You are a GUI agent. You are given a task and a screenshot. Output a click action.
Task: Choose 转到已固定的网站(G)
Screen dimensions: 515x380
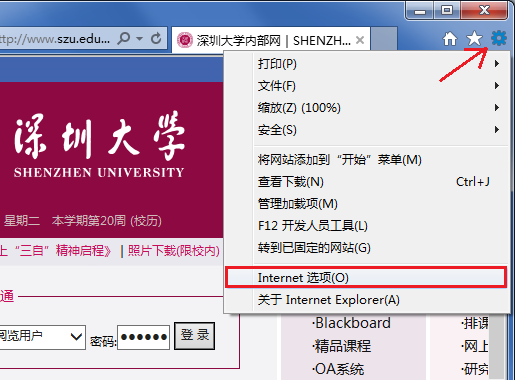[x=367, y=248]
